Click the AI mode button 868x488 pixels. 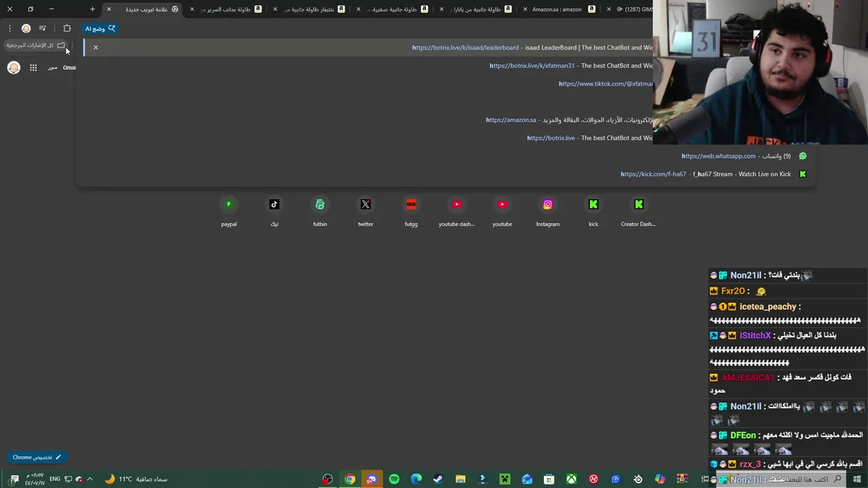[100, 28]
